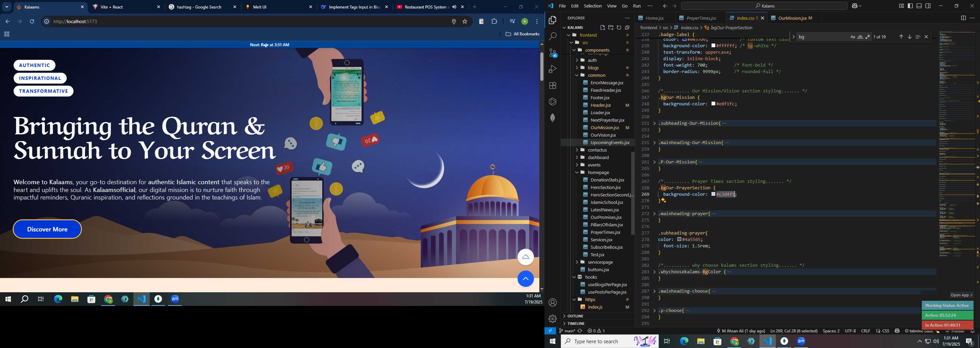
Task: Close the find widget
Action: (x=926, y=37)
